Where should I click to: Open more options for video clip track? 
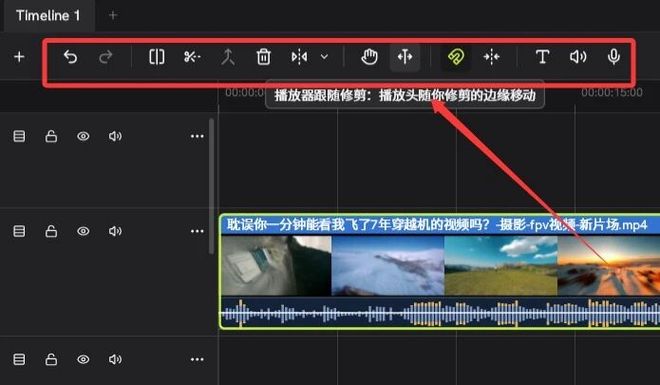point(197,231)
